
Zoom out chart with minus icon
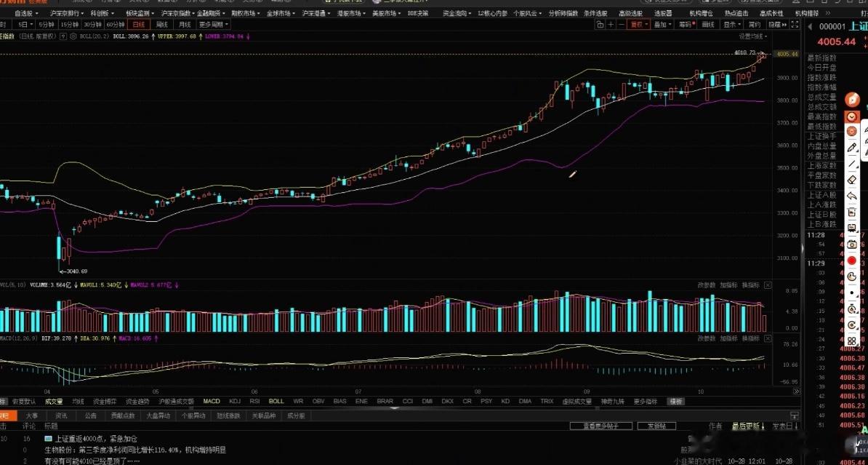point(622,25)
